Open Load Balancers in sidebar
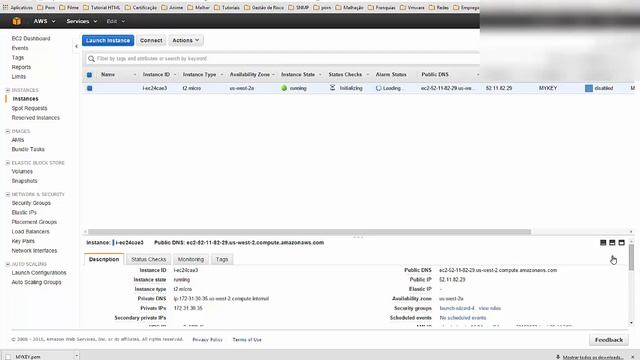 pyautogui.click(x=31, y=231)
